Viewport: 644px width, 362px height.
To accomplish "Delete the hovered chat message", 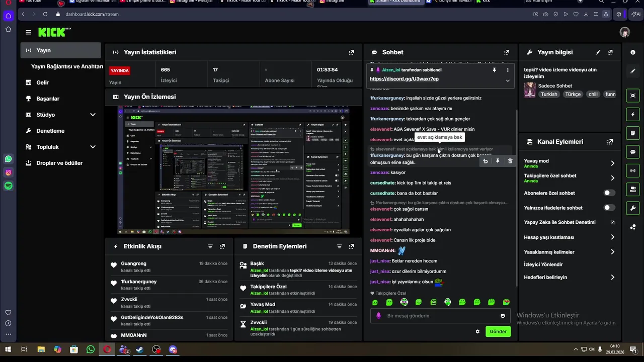I will click(x=510, y=161).
